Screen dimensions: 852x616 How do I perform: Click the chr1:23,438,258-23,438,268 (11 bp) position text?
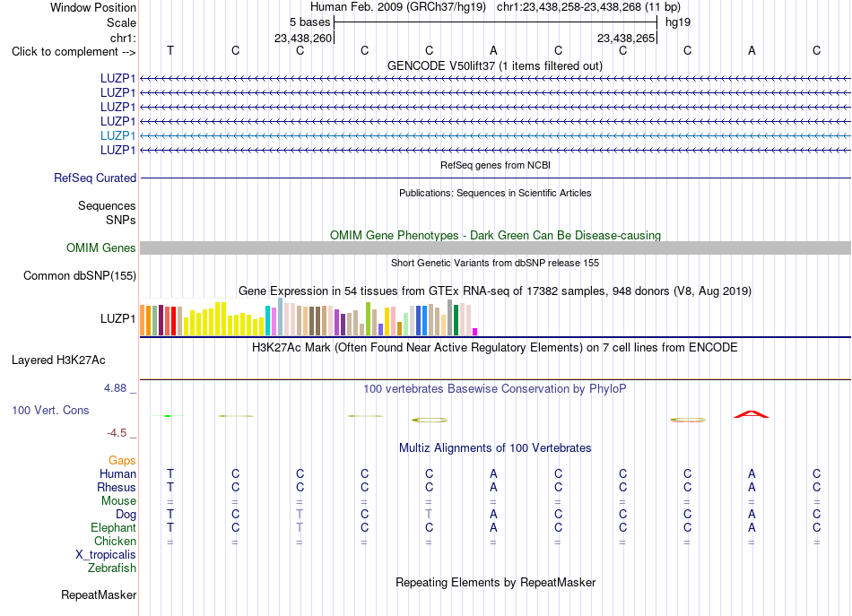click(588, 7)
